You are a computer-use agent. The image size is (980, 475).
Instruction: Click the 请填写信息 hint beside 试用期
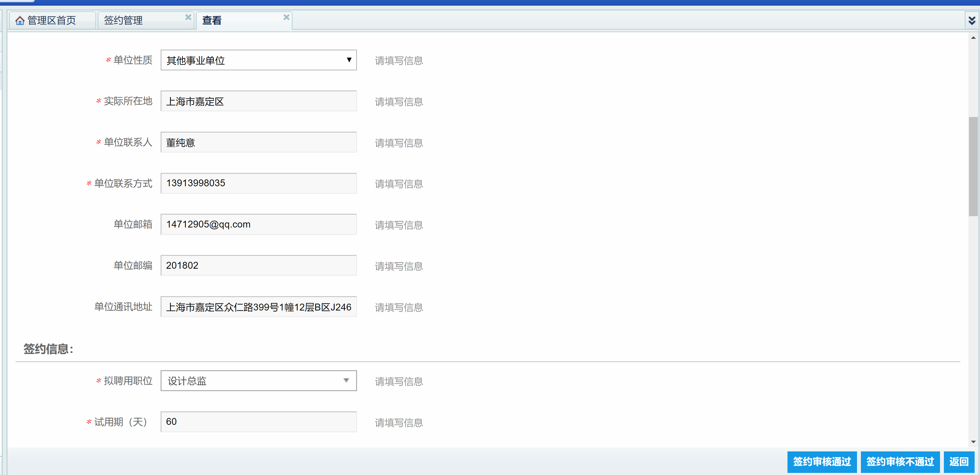tap(399, 422)
